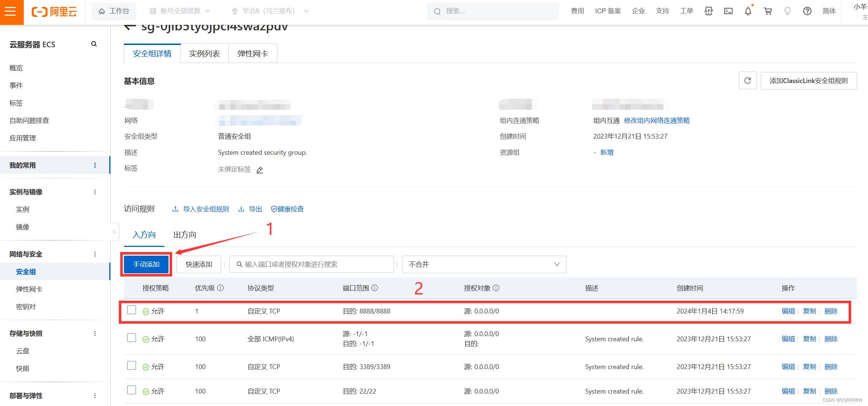Select the 安全组详情 tab
This screenshot has height=406, width=868.
[x=152, y=54]
